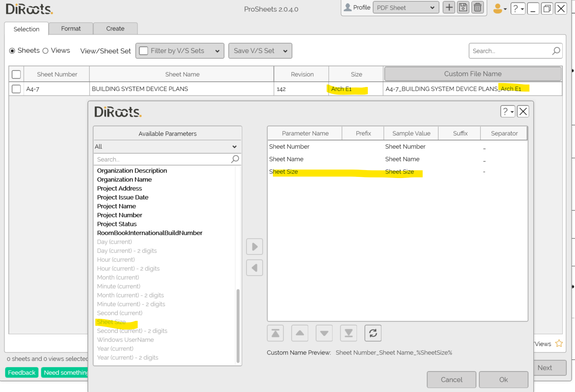Click the Custom File Name column button

point(473,74)
